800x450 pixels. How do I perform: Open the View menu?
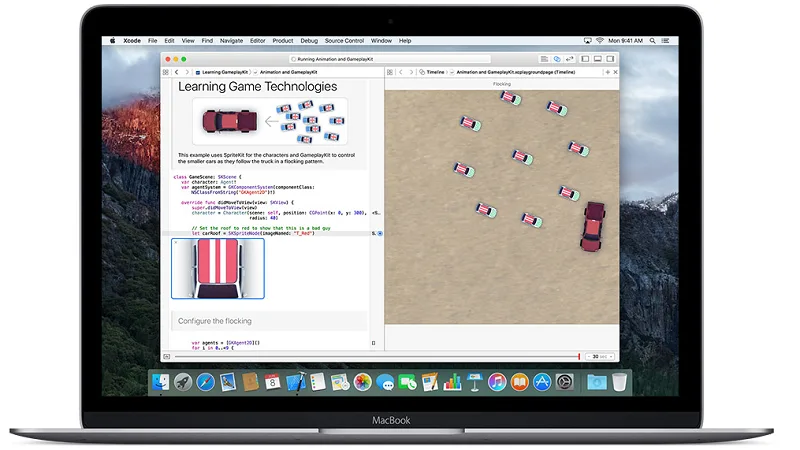(188, 40)
